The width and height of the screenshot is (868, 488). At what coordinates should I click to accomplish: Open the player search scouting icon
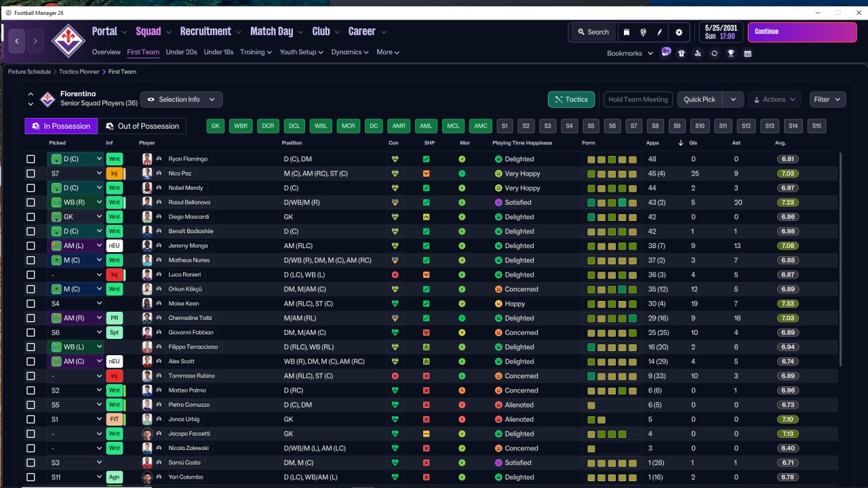(698, 53)
